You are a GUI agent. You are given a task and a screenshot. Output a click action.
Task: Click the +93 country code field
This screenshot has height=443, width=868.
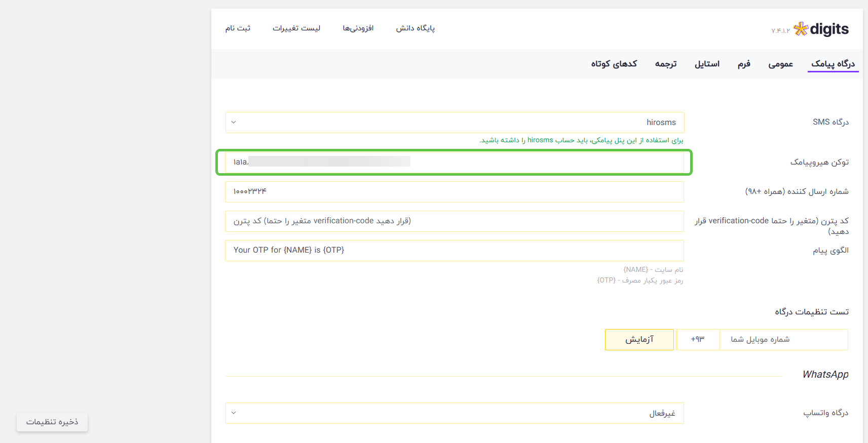point(698,340)
